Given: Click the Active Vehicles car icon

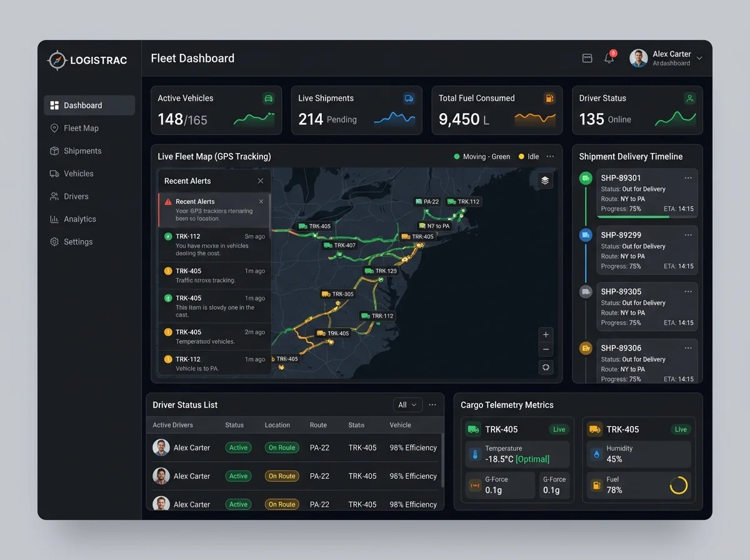Looking at the screenshot, I should point(269,98).
